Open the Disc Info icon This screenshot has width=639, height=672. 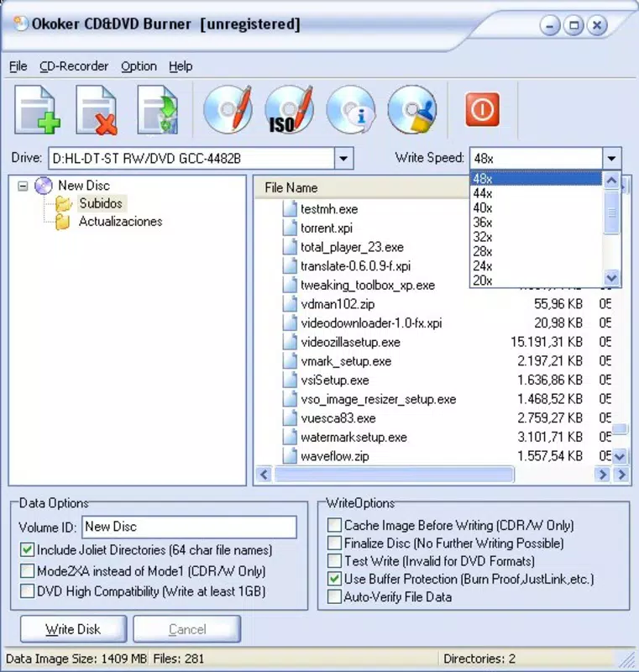pyautogui.click(x=351, y=109)
